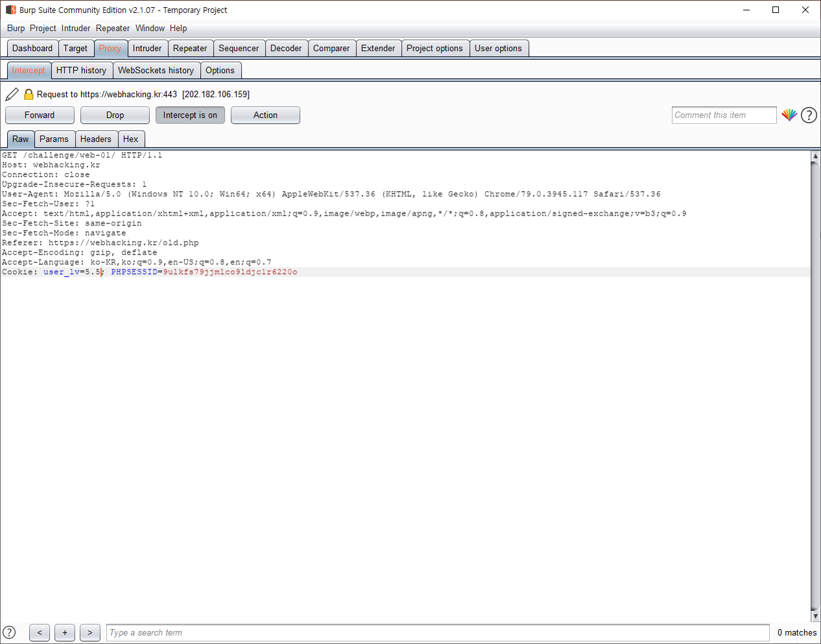Click the User-Agent header line
The height and width of the screenshot is (644, 821).
331,194
